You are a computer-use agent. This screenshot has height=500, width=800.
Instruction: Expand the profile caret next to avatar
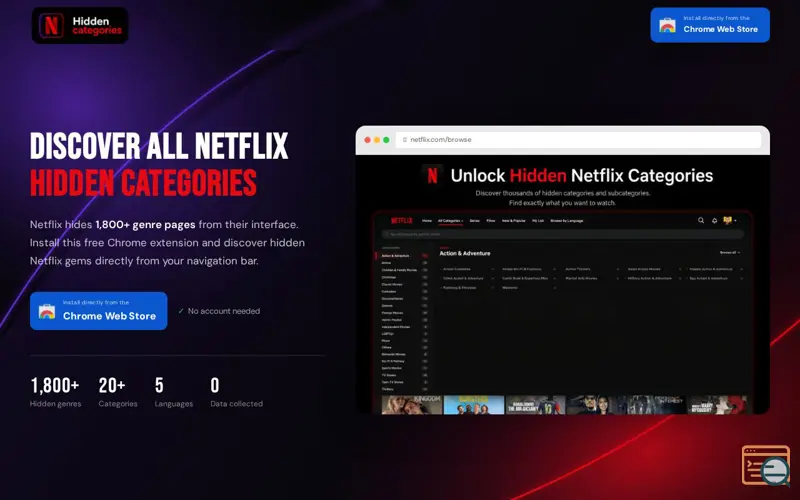tap(735, 221)
